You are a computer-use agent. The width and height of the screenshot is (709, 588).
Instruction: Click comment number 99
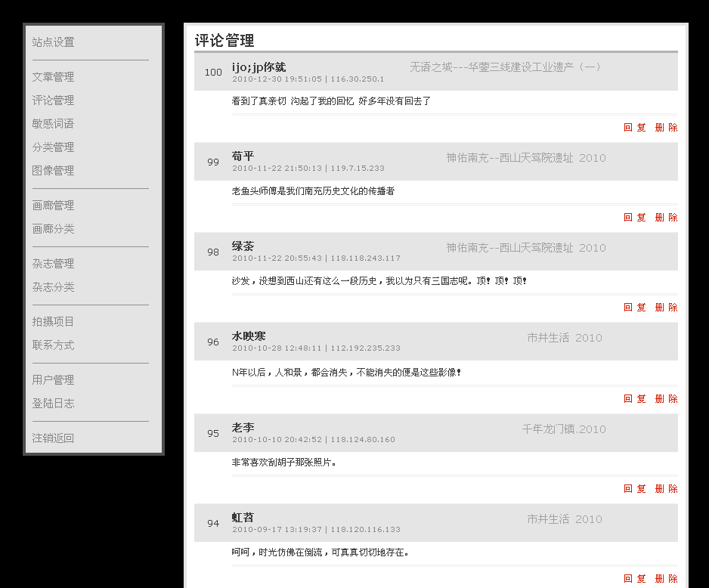[213, 162]
